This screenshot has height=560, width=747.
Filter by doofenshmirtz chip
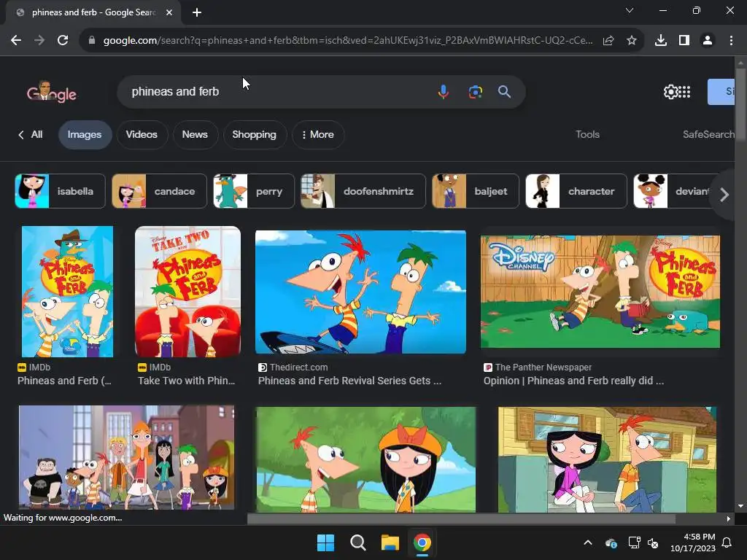363,191
